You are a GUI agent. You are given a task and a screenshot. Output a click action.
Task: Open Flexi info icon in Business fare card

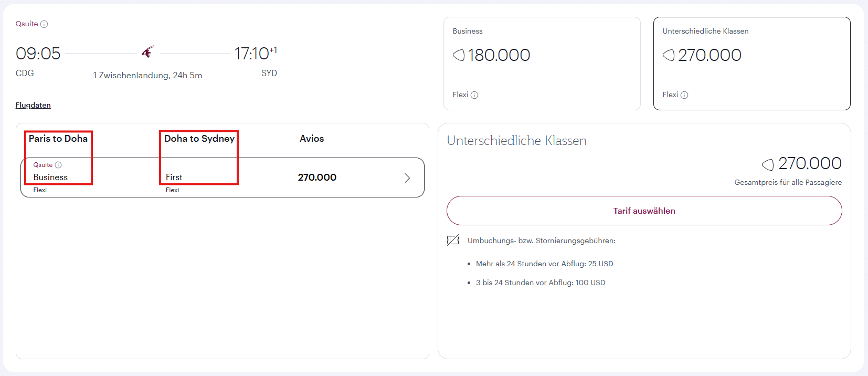point(474,95)
